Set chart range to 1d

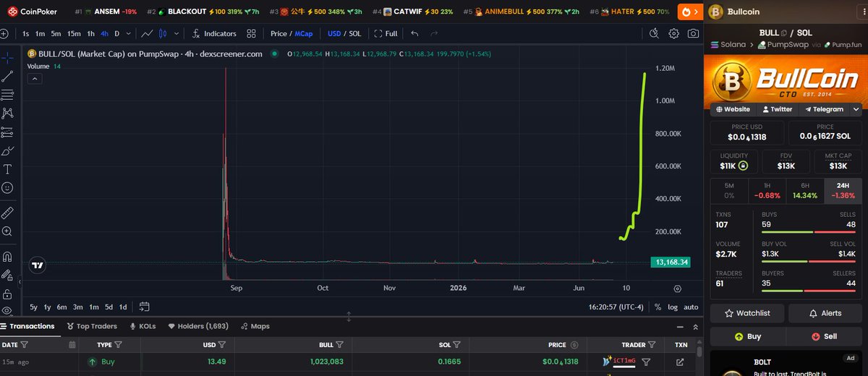pyautogui.click(x=123, y=307)
